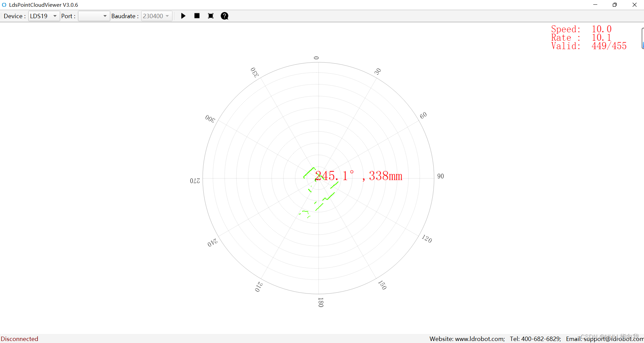Screen dimensions: 644x343
Task: Click the Tel: 400-682-6829 text
Action: point(535,339)
